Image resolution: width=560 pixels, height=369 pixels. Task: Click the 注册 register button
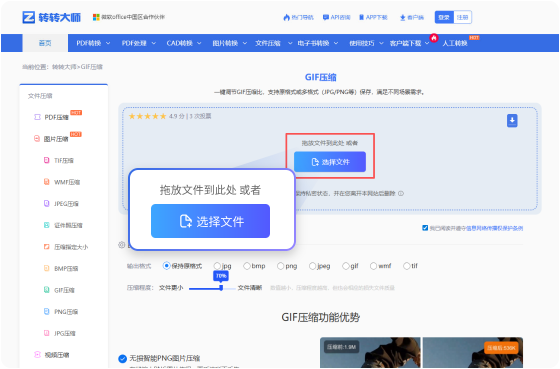click(x=462, y=17)
